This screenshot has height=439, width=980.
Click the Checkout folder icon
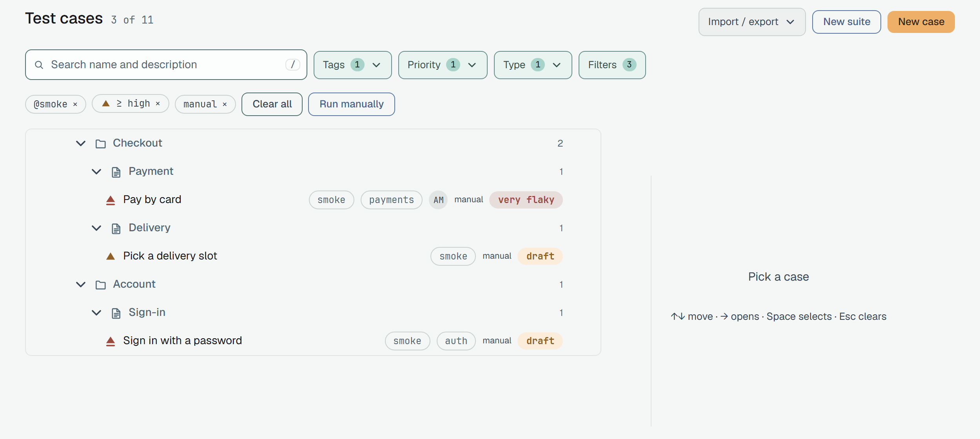pos(101,144)
